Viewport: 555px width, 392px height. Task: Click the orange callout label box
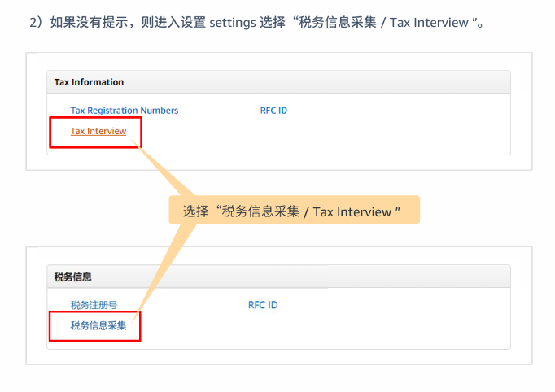[293, 211]
